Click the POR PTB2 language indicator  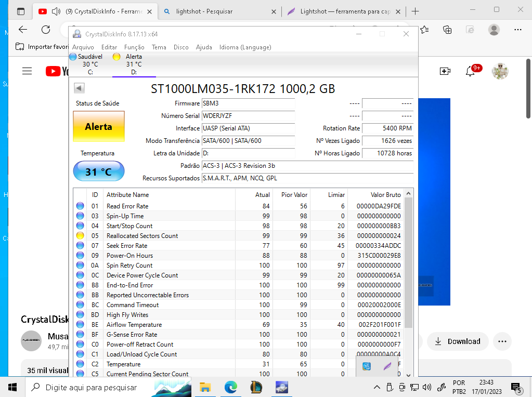pos(459,387)
